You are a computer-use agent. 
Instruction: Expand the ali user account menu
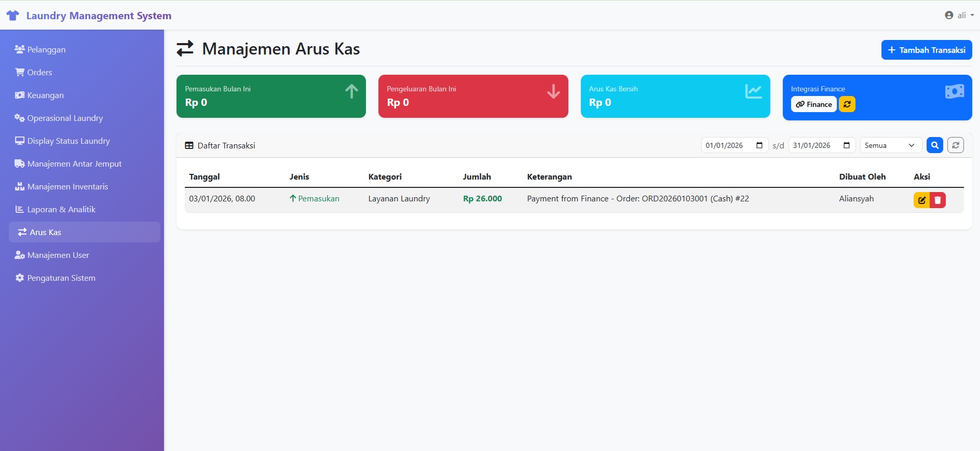pyautogui.click(x=959, y=15)
